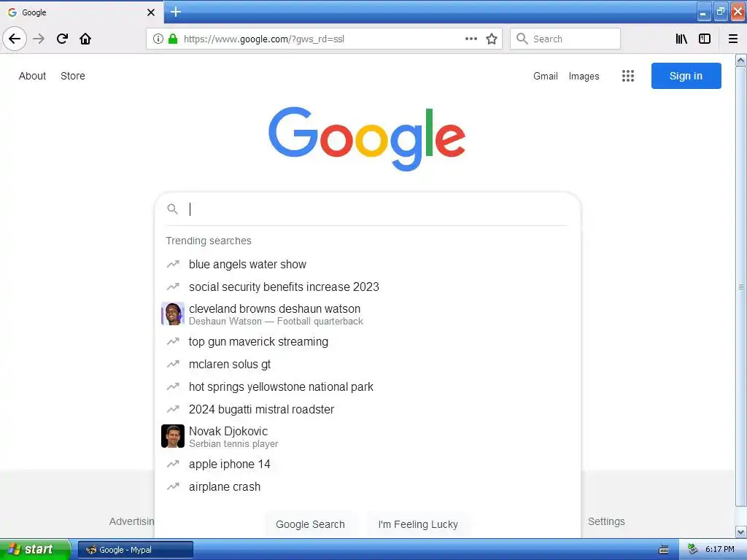The width and height of the screenshot is (747, 560).
Task: Open the hamburger application menu
Action: [x=733, y=39]
